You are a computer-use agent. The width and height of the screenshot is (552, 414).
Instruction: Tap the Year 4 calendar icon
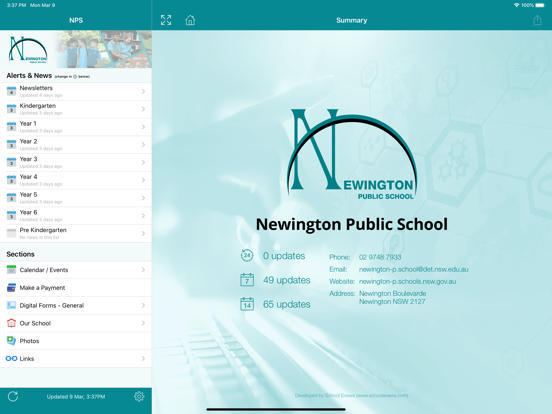point(11,180)
